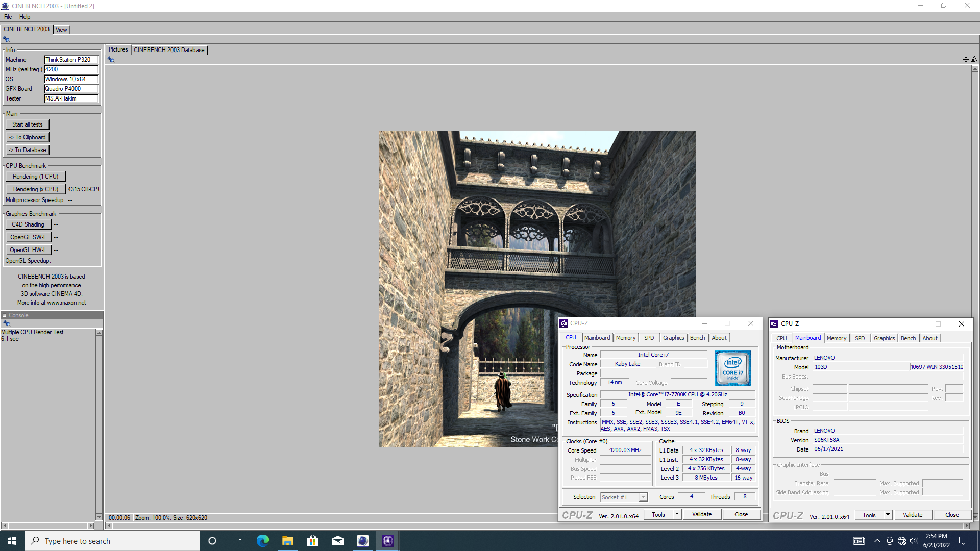Run C4D Shading benchmark
Screen dimensions: 980x551
[x=28, y=224]
